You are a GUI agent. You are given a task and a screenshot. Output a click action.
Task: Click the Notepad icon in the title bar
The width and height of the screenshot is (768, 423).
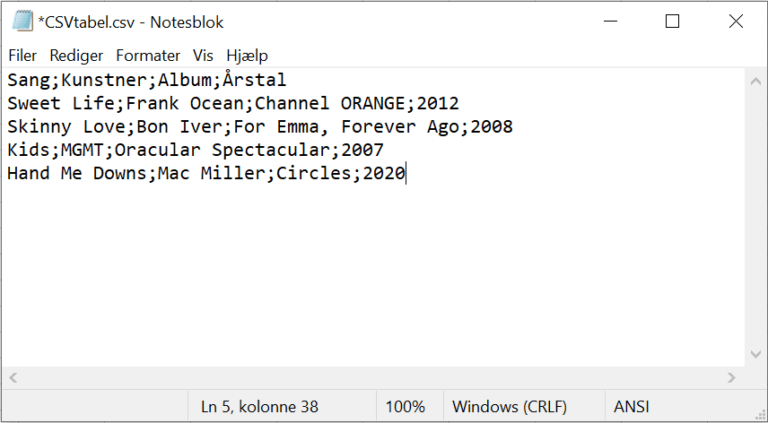22,22
